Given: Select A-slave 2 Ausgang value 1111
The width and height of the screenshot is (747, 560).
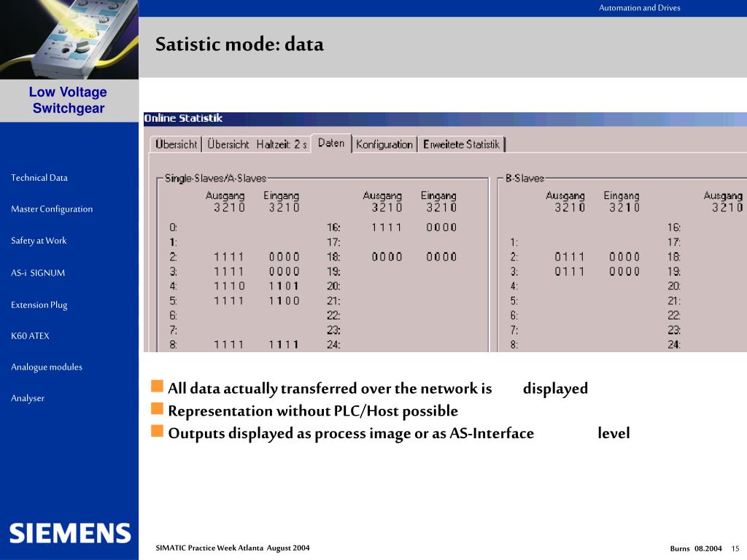Looking at the screenshot, I should 228,257.
